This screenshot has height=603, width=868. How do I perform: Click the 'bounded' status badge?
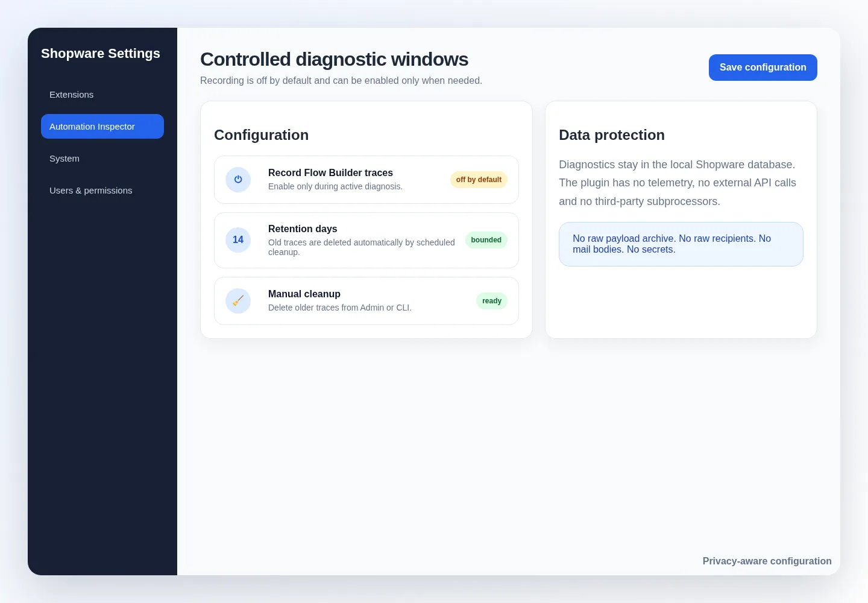click(486, 240)
